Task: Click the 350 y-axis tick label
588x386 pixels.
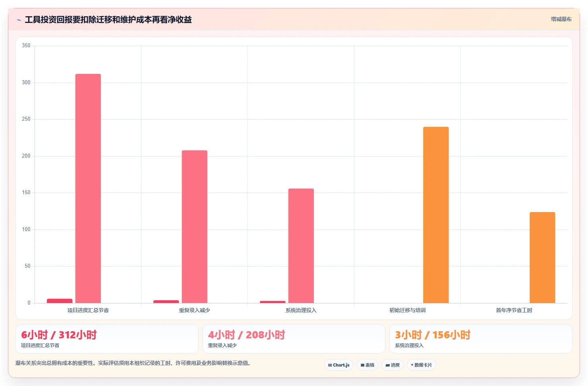Action: tap(26, 46)
